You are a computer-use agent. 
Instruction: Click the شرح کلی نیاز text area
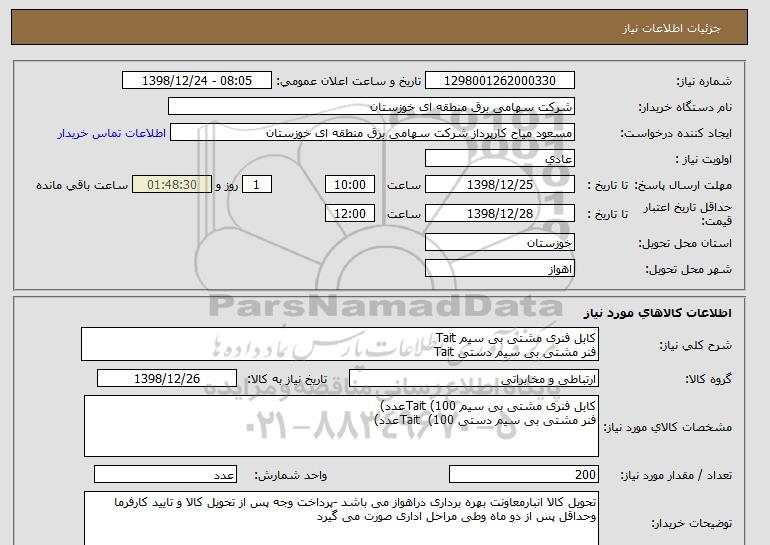pos(340,345)
